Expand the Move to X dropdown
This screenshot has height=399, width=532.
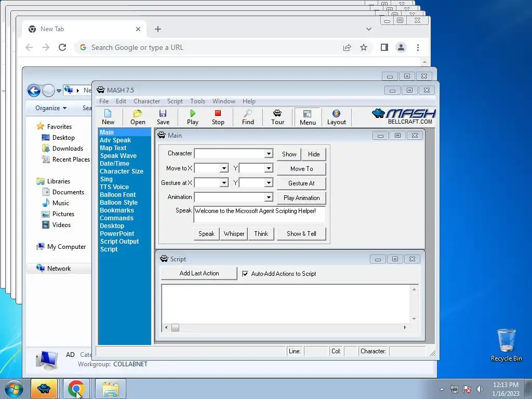224,168
